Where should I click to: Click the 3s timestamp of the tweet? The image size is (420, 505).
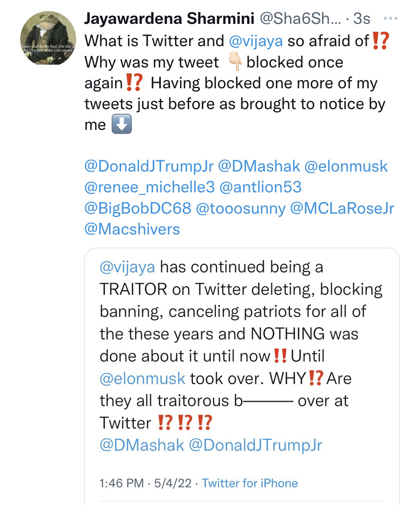point(362,19)
